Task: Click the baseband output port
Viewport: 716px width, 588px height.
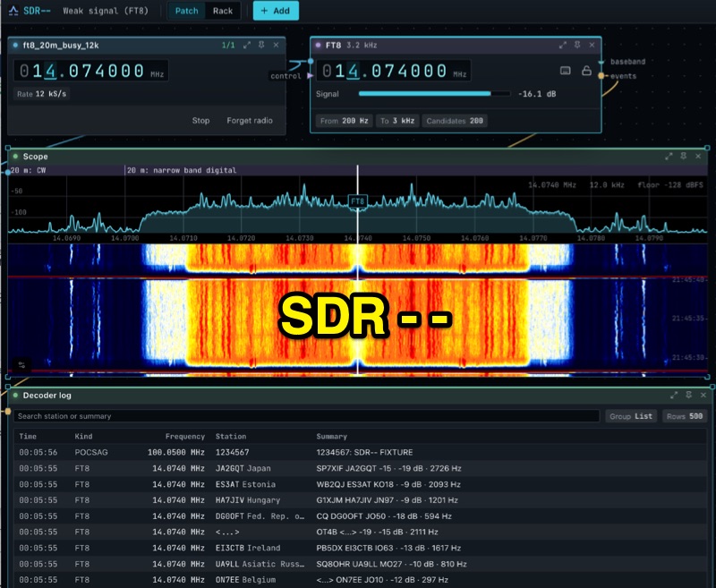Action: (601, 62)
